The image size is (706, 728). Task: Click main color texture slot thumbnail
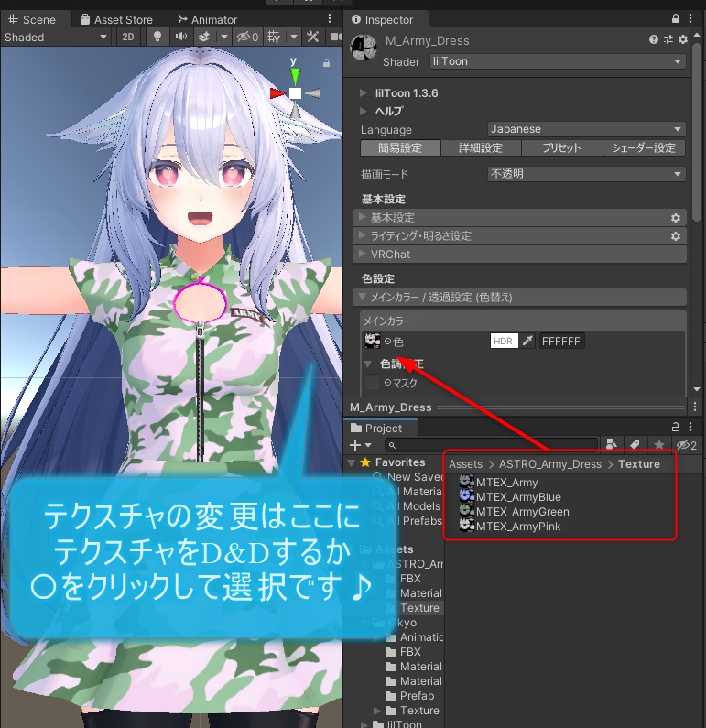click(x=373, y=341)
